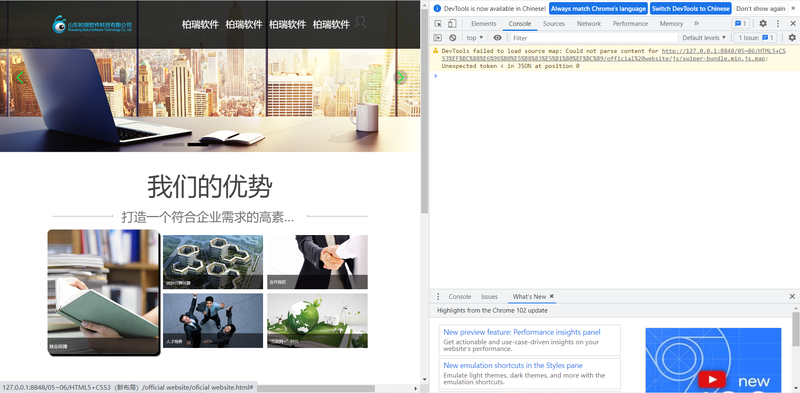
Task: Open the three businessmen image card
Action: coord(213,321)
